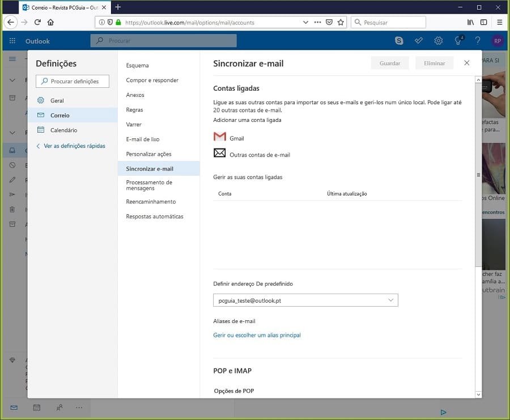510x420 pixels.
Task: Open the default From address dropdown
Action: tap(305, 300)
